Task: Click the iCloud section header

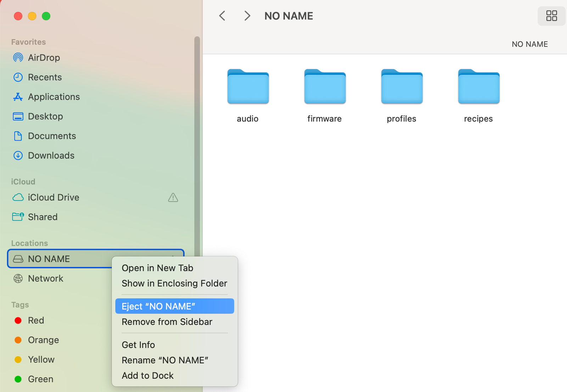Action: tap(23, 182)
